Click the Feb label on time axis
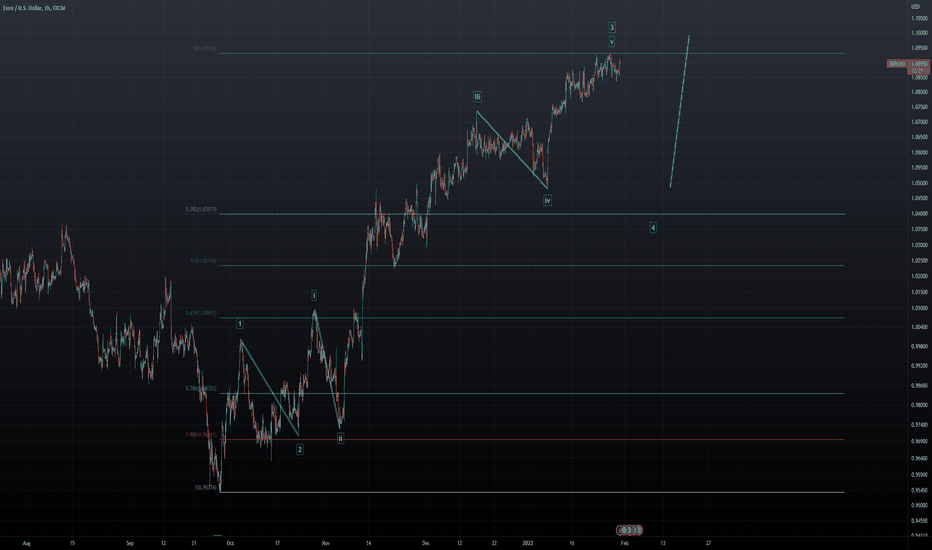This screenshot has height=550, width=932. click(x=624, y=543)
